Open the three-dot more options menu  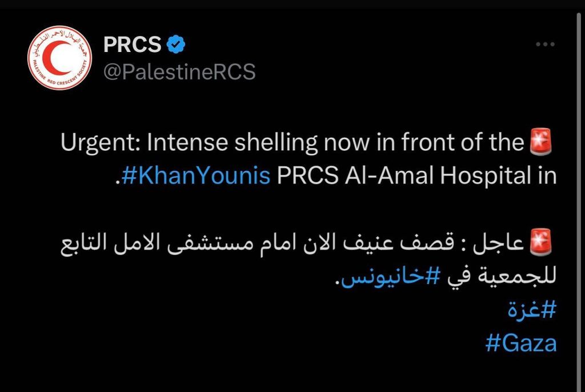click(545, 44)
